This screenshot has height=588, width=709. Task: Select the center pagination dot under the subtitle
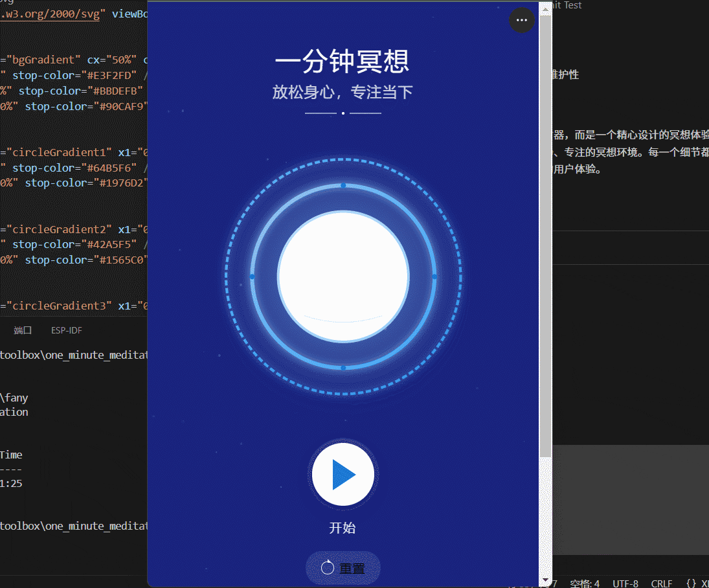[343, 113]
